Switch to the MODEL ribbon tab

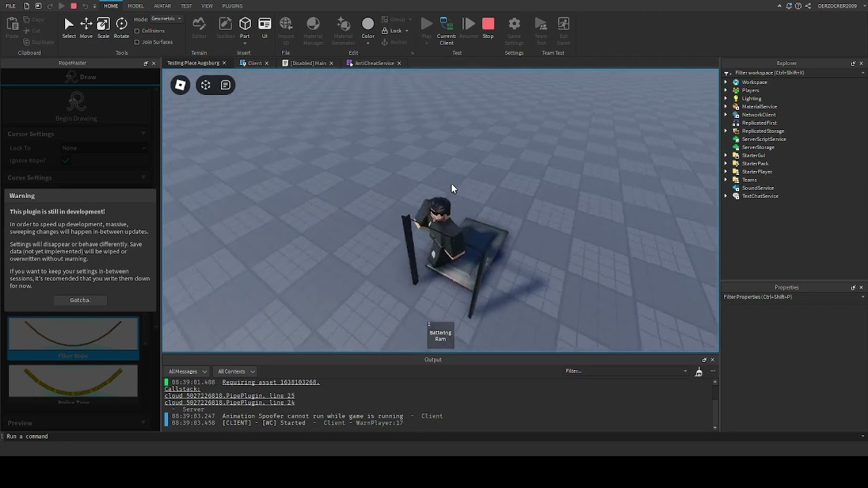136,6
